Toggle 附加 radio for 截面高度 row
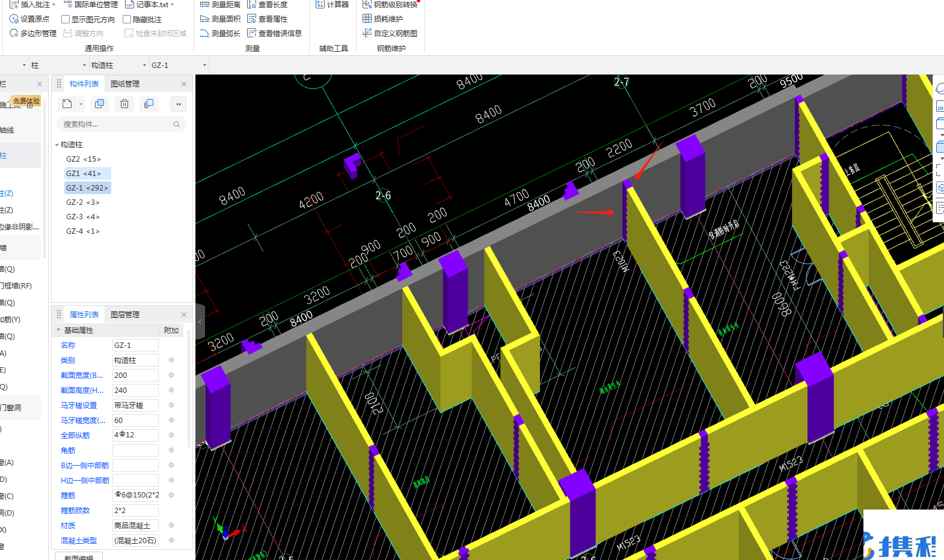Image resolution: width=944 pixels, height=560 pixels. click(171, 391)
